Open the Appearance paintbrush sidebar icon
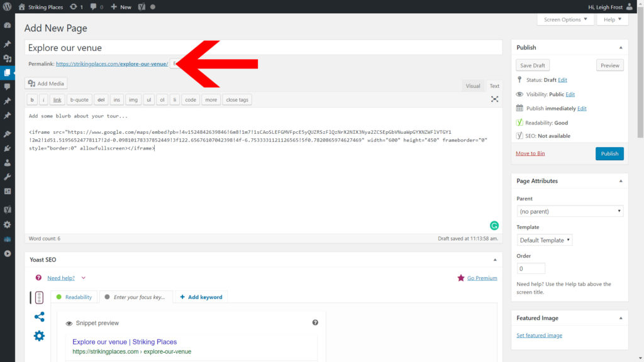Screen dimensions: 644x362 [x=8, y=134]
